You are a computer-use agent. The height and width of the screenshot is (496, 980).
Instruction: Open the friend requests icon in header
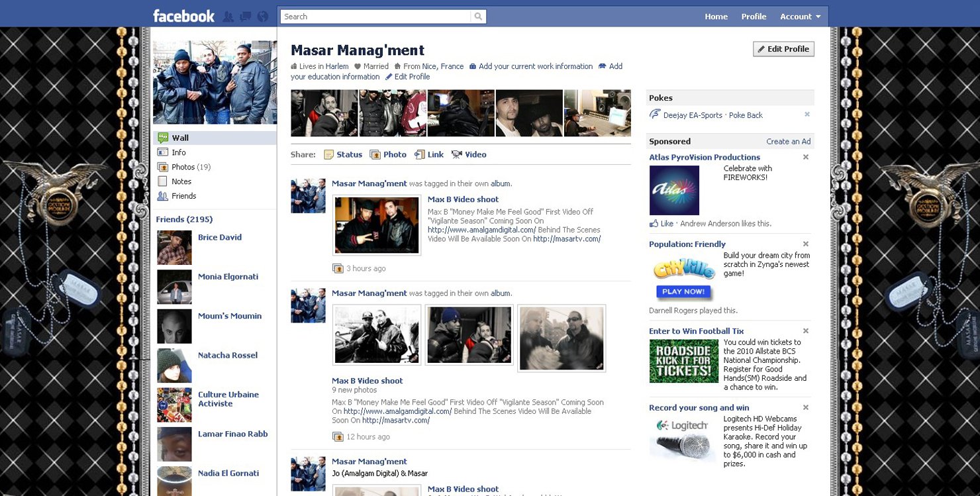(x=228, y=17)
